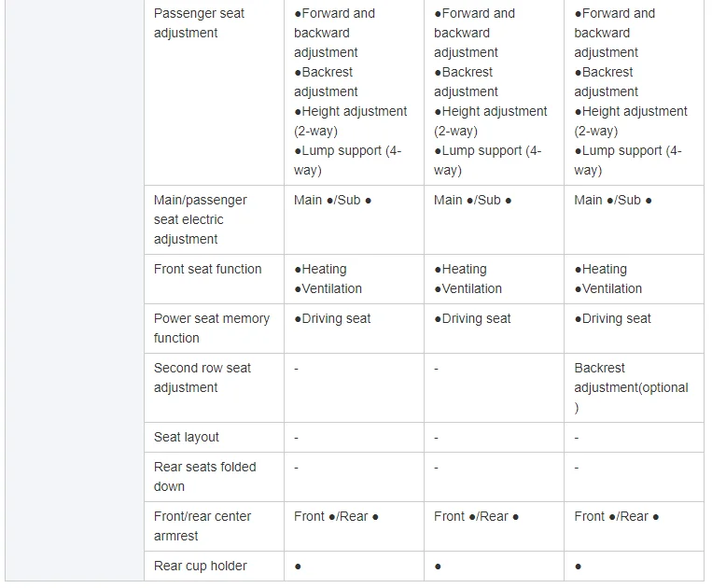Select the 'Power seat memory function' label
This screenshot has height=588, width=712.
[211, 328]
